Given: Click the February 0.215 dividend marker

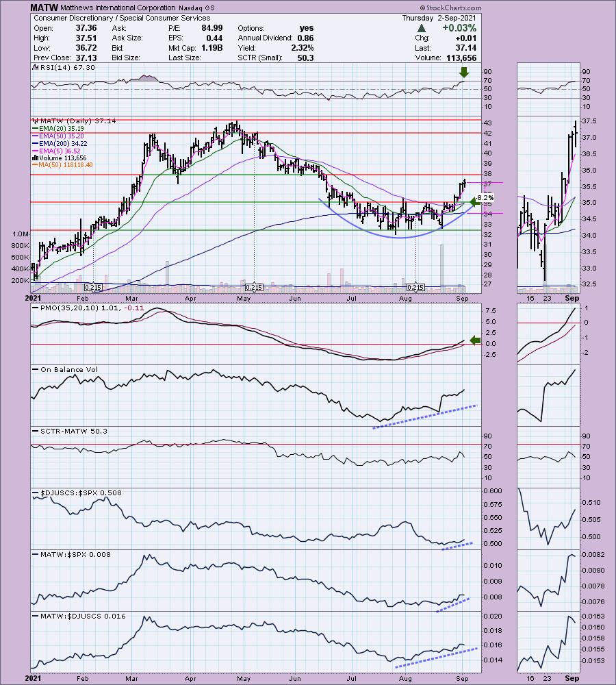Looking at the screenshot, I should 93,288.
